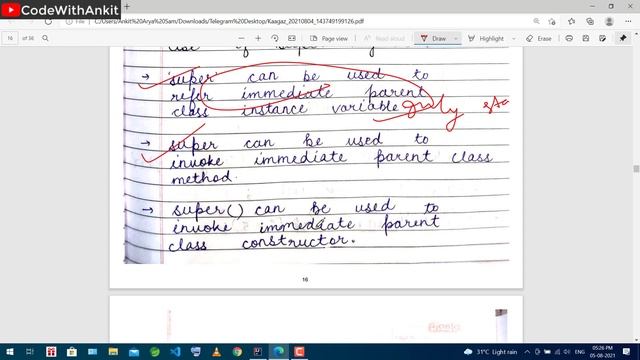Rotate the PDF page
The height and width of the screenshot is (360, 640).
(x=275, y=38)
